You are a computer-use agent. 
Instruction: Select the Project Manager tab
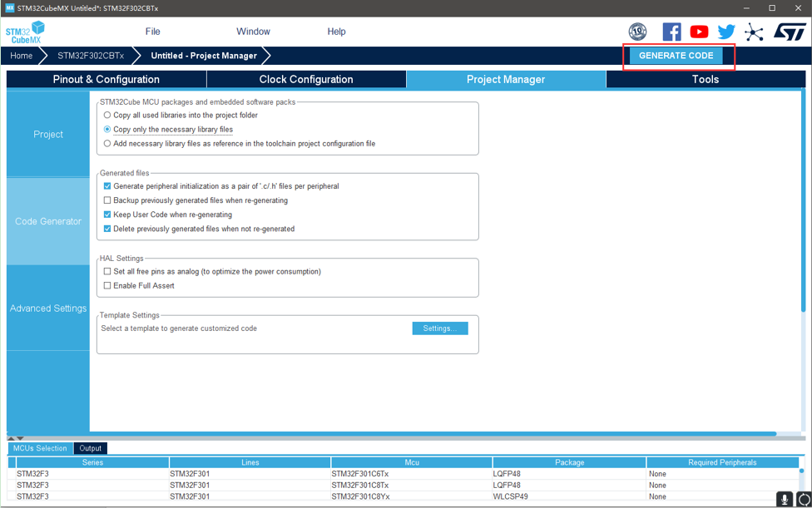[x=506, y=79]
